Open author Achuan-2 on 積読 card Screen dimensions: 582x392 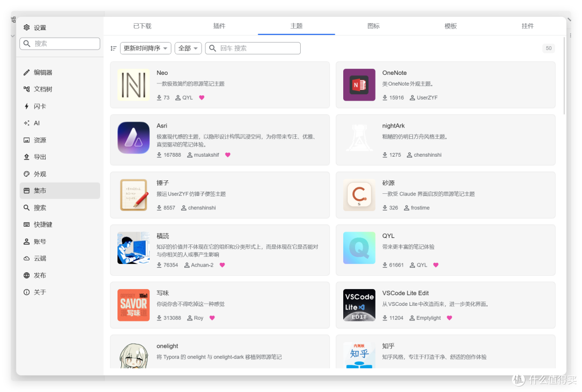pyautogui.click(x=199, y=265)
